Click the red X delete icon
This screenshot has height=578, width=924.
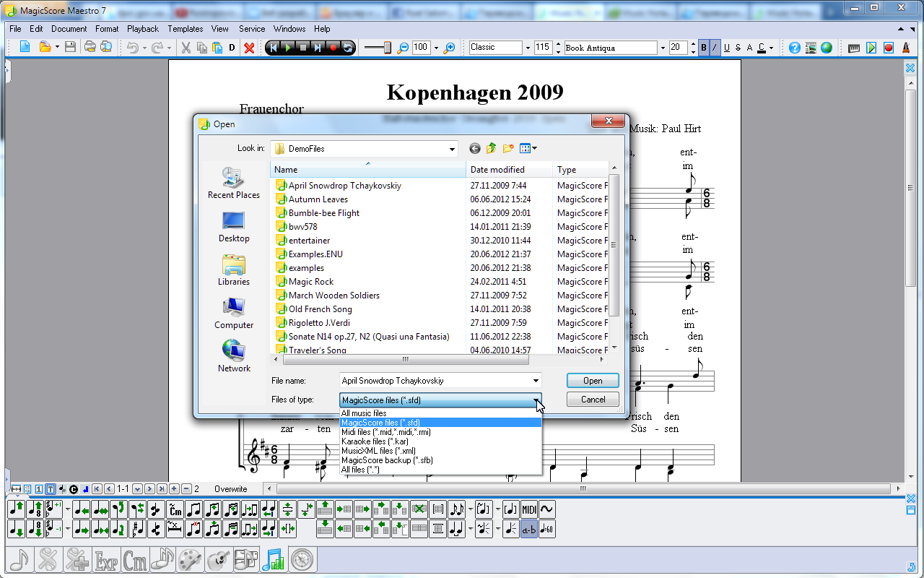tap(249, 48)
